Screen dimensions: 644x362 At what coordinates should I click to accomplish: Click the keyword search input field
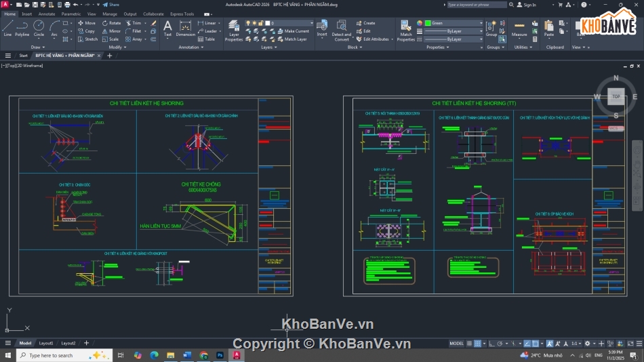coord(476,5)
